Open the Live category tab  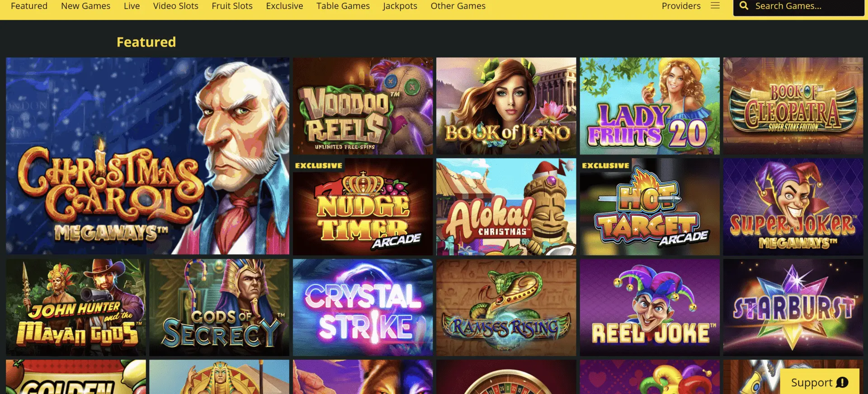pos(132,6)
